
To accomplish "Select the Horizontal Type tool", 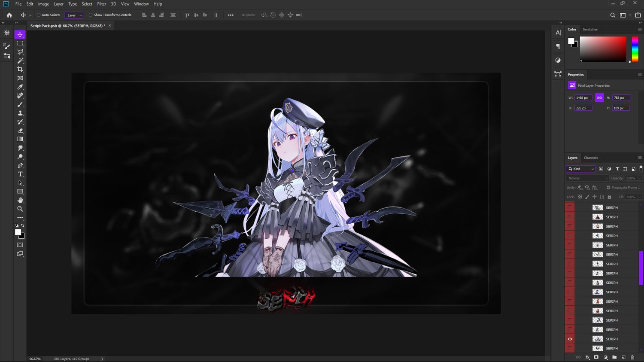I will [20, 174].
